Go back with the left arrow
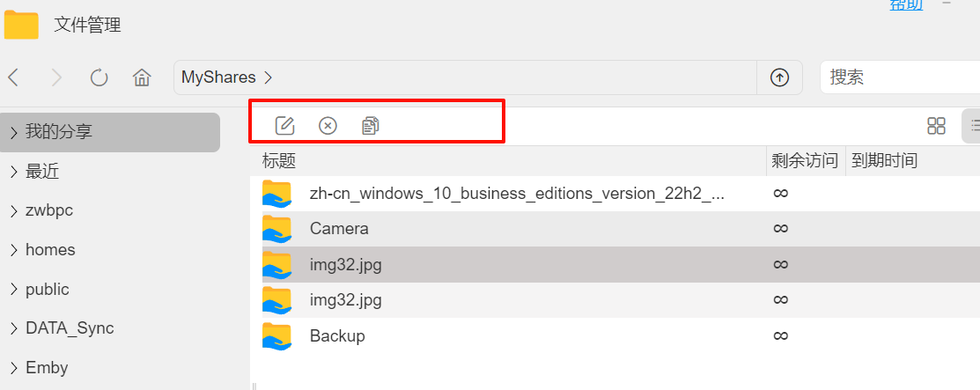 coord(14,77)
